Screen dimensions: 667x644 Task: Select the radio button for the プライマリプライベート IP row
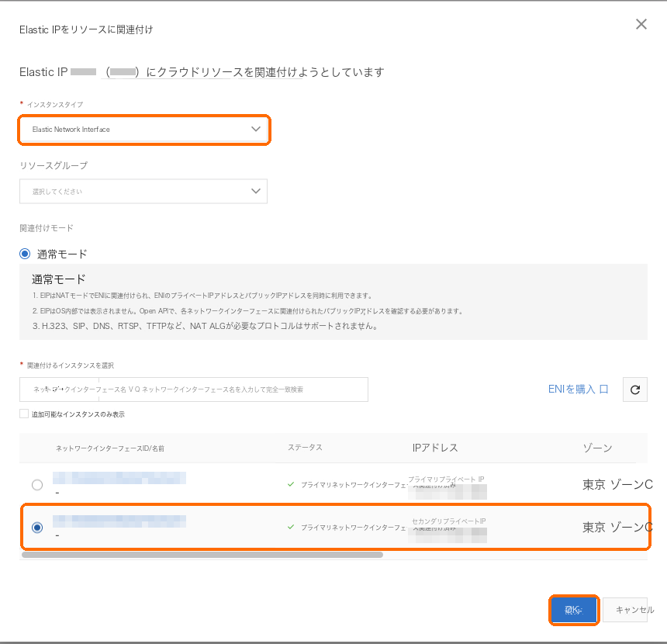click(37, 485)
